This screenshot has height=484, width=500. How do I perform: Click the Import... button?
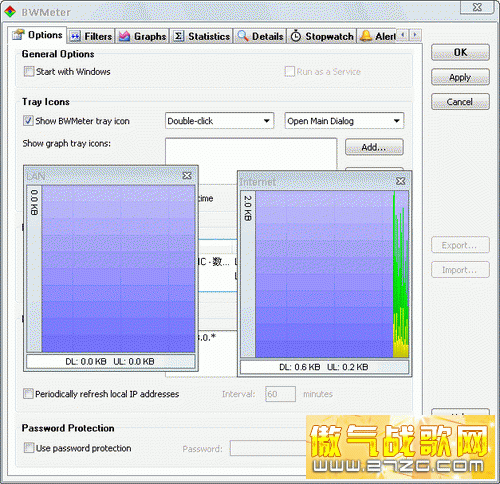460,270
